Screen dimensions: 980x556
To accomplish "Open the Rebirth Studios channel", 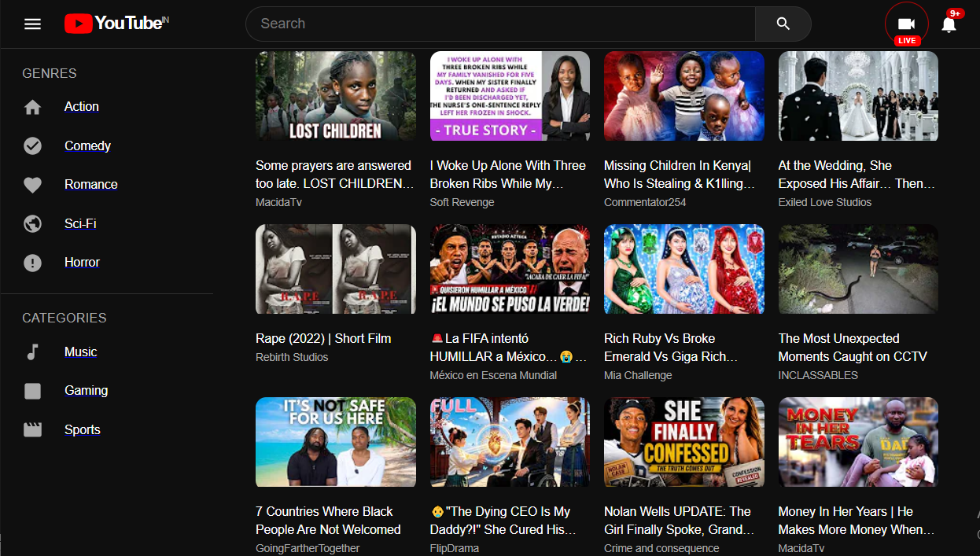I will (292, 357).
